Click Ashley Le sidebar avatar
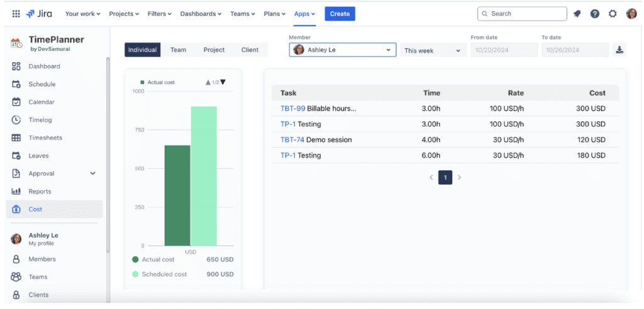 click(x=16, y=239)
